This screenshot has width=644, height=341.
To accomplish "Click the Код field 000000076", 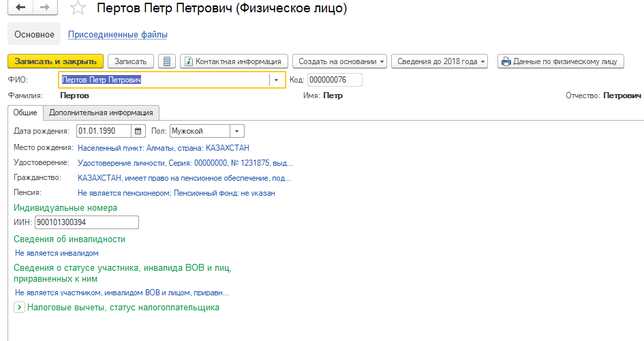I will 335,80.
